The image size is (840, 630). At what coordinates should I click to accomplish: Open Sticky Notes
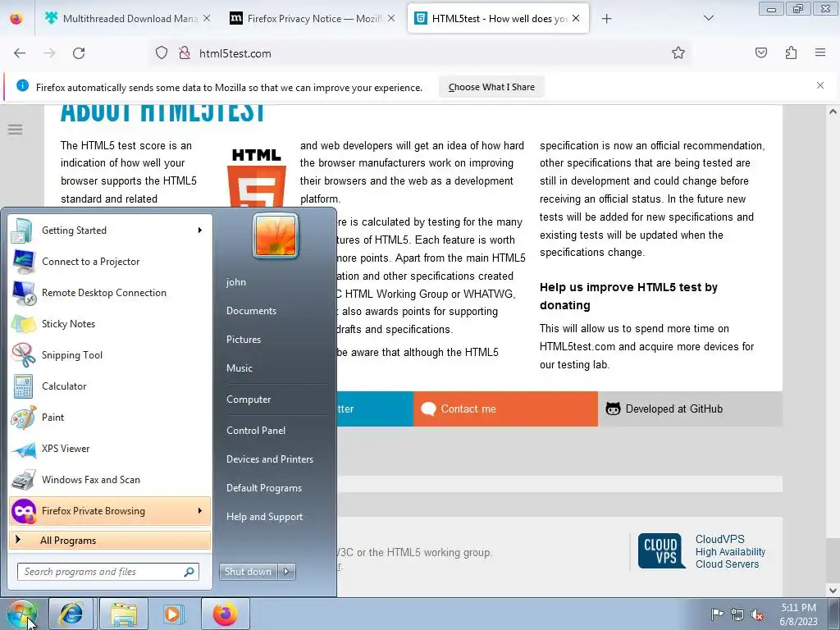pyautogui.click(x=110, y=323)
